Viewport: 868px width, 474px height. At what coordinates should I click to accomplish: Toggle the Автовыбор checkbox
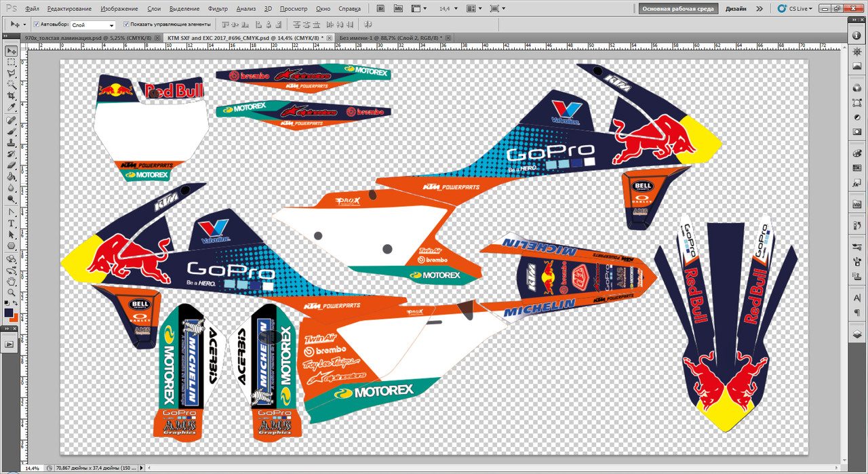(x=37, y=24)
